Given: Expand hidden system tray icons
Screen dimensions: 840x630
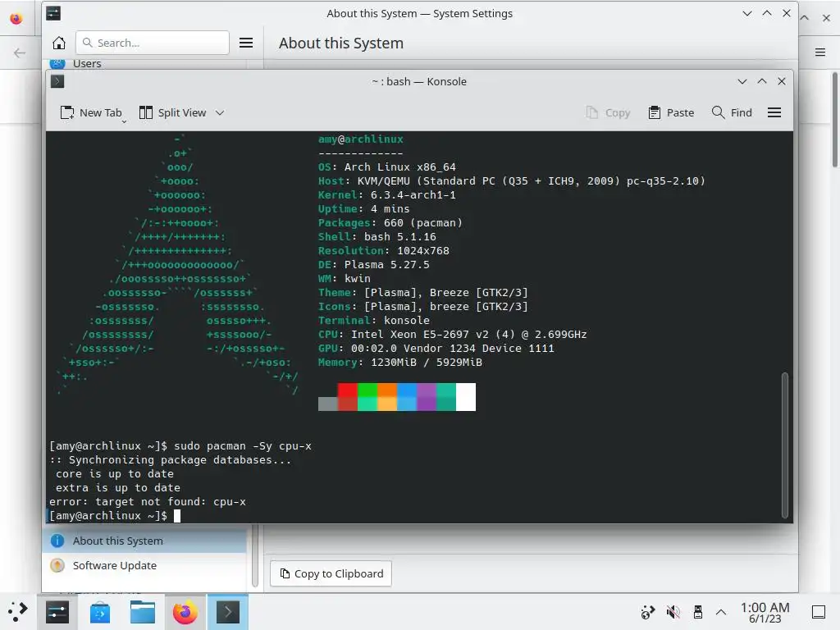Looking at the screenshot, I should click(x=721, y=612).
